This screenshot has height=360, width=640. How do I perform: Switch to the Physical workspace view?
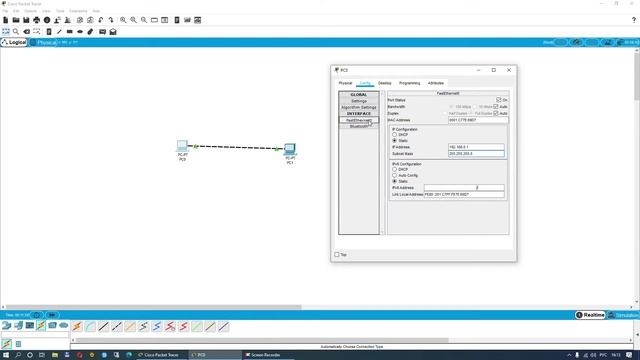44,42
